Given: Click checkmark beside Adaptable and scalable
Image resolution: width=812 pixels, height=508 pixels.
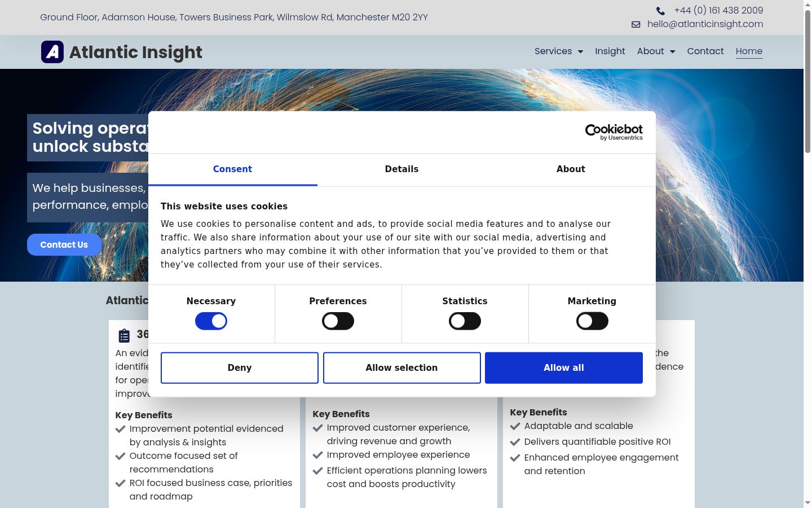Looking at the screenshot, I should [x=515, y=426].
